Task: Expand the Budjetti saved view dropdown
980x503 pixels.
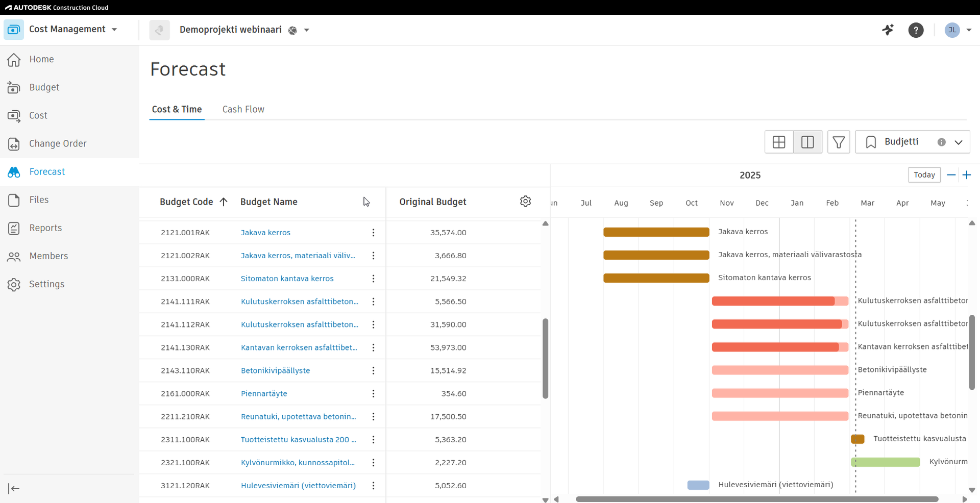Action: [958, 142]
